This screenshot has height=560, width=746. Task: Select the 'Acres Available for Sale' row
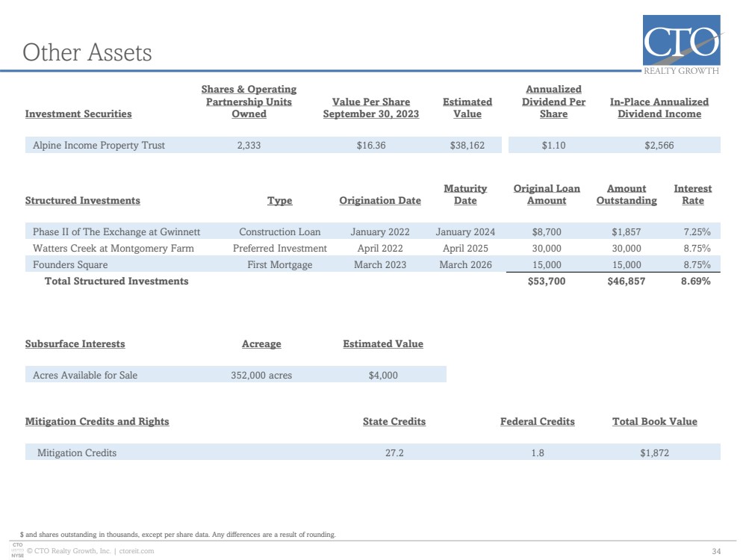236,374
